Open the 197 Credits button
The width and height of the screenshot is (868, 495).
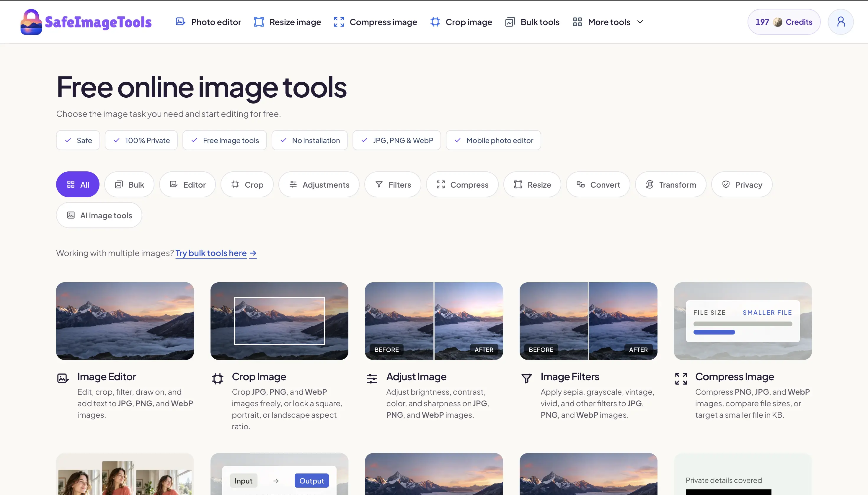pyautogui.click(x=784, y=22)
